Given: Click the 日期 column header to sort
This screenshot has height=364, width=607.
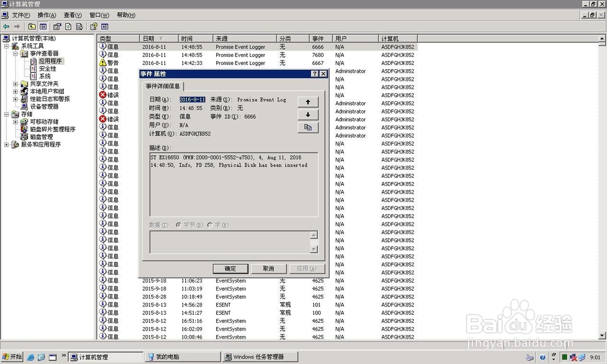Looking at the screenshot, I should tap(158, 39).
